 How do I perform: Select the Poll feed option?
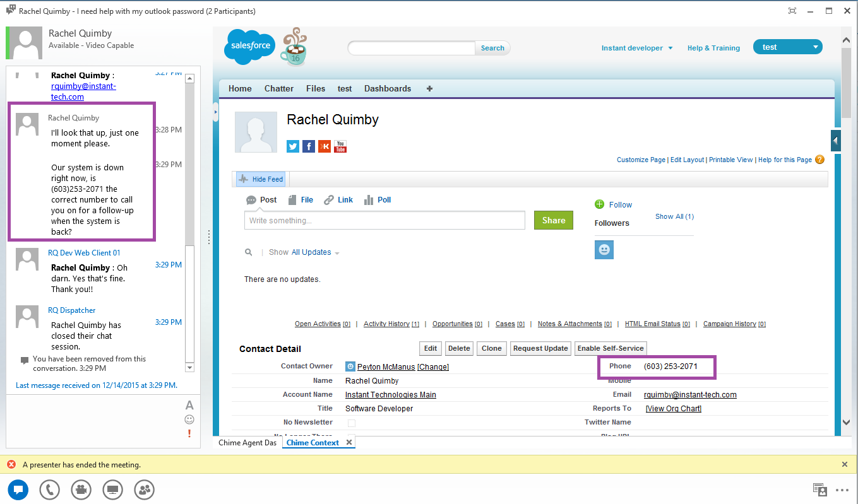click(x=378, y=200)
